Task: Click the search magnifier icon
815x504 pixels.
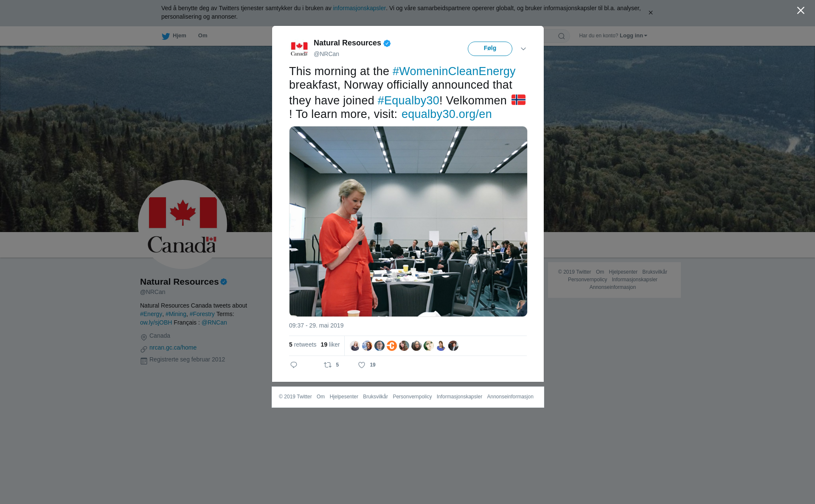Action: 562,36
